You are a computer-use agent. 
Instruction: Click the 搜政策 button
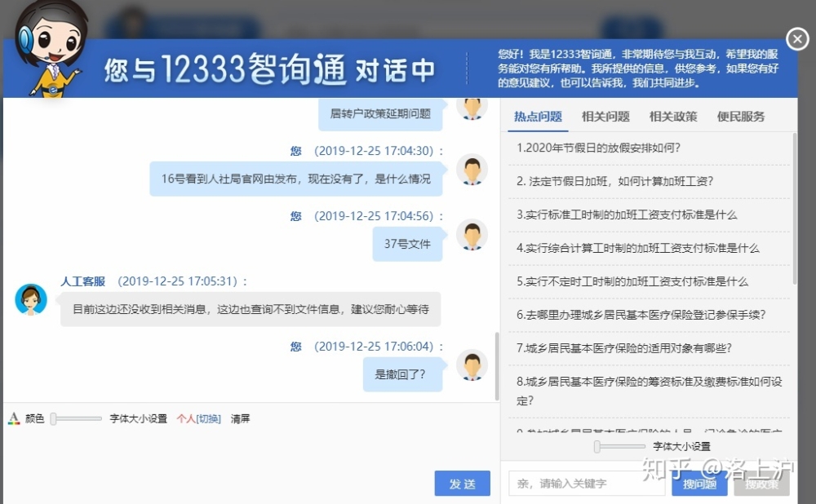point(762,484)
